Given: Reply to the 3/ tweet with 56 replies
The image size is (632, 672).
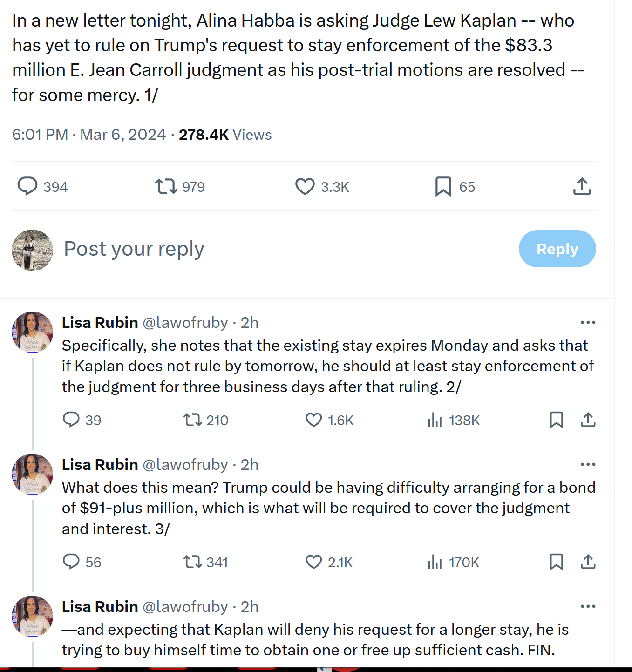Looking at the screenshot, I should point(71,562).
